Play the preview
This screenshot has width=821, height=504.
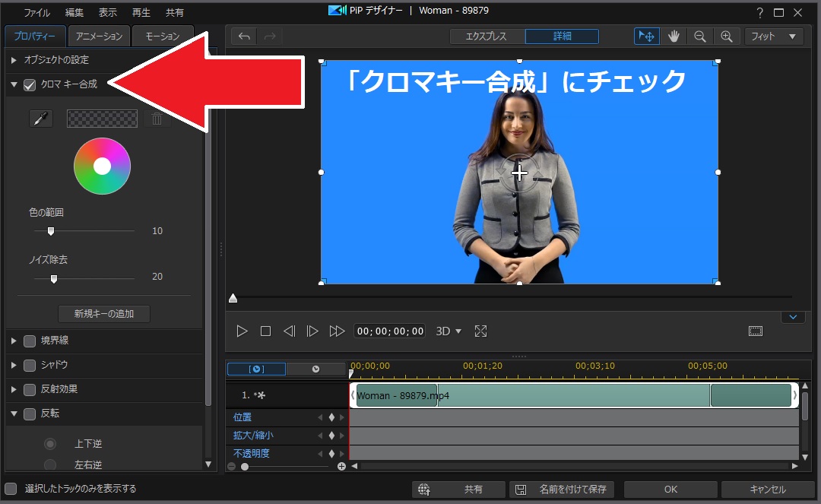click(242, 331)
